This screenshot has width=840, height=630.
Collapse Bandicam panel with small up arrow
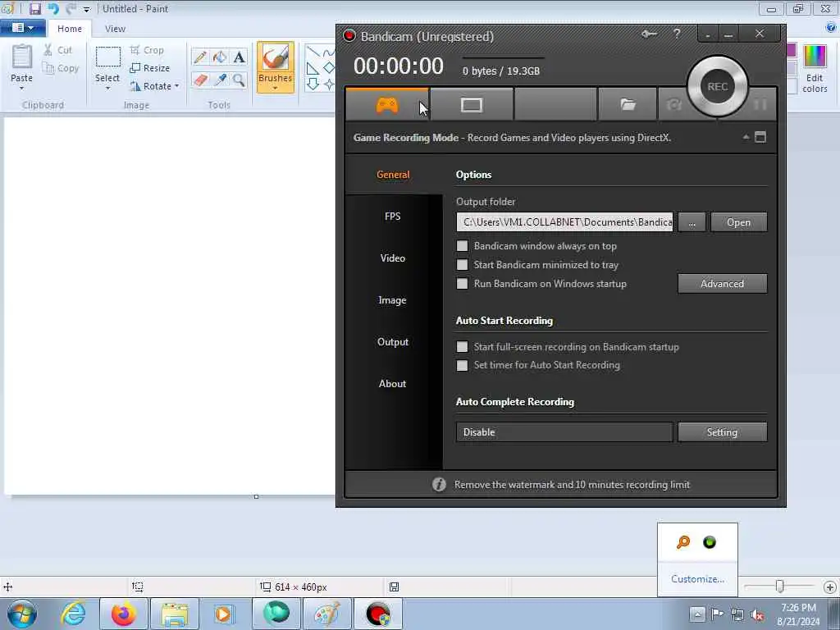746,137
